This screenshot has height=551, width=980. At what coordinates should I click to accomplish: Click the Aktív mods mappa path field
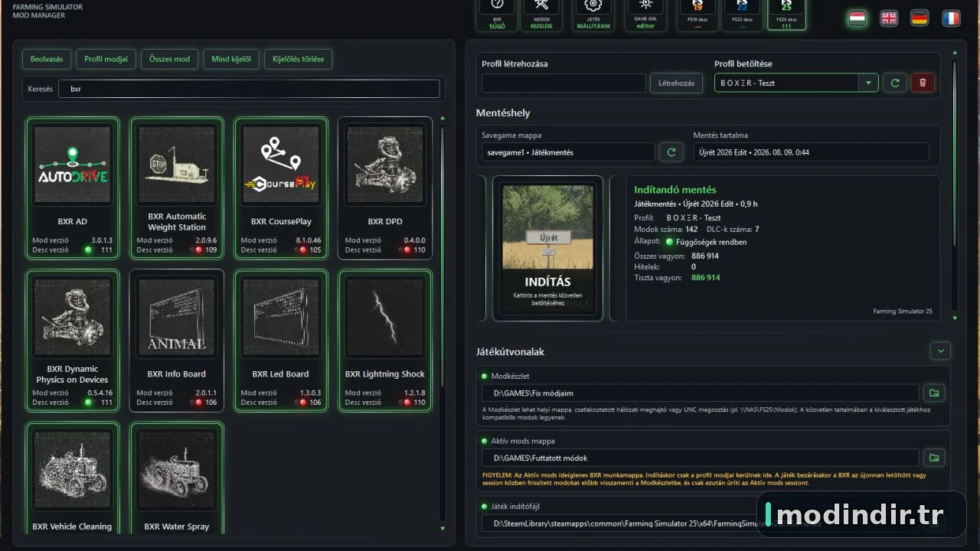click(x=701, y=458)
